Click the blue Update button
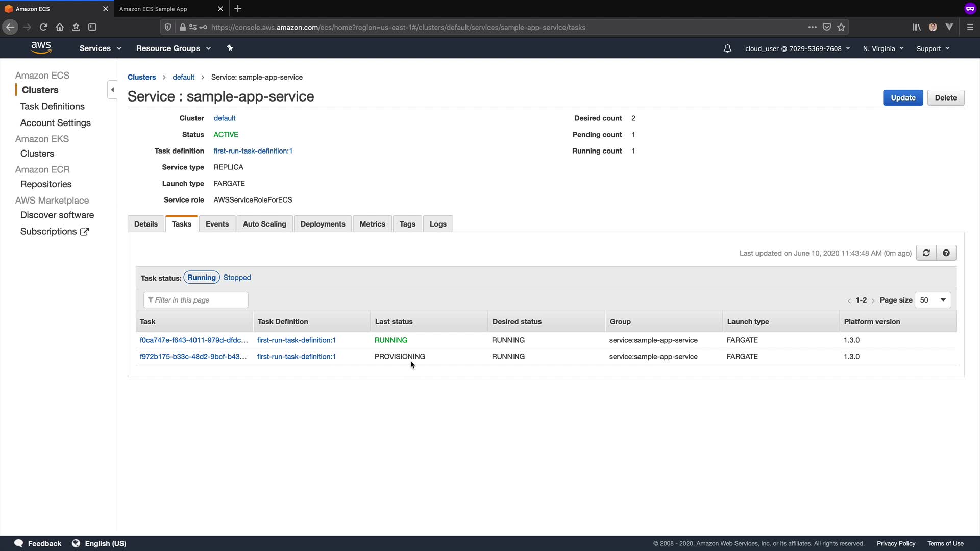This screenshot has height=551, width=980. point(902,98)
